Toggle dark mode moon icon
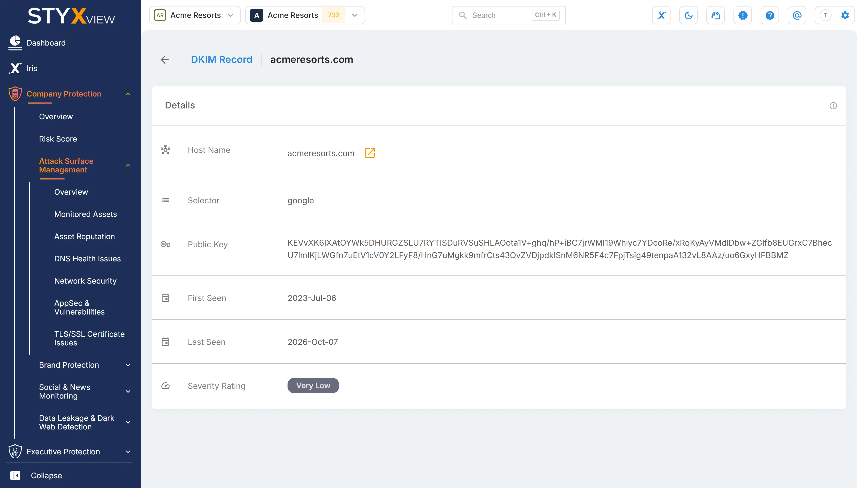The image size is (868, 488). [688, 15]
